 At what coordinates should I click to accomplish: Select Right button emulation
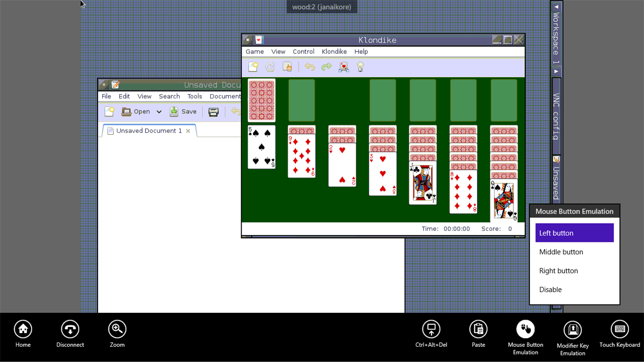pos(558,271)
